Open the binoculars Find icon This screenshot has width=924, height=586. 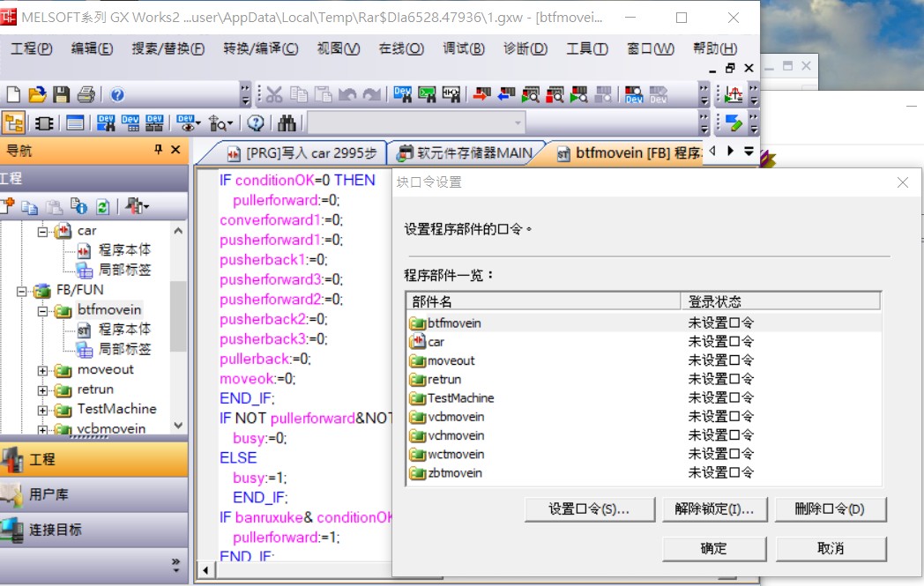[287, 122]
